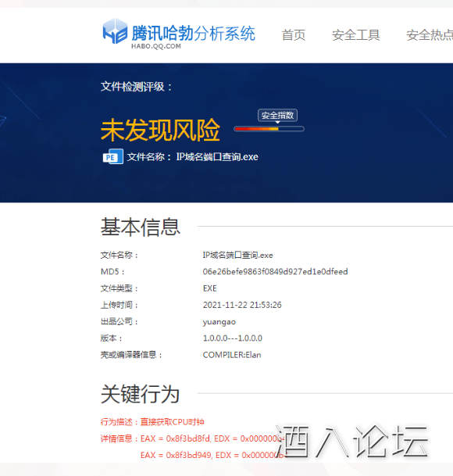The image size is (453, 476).
Task: Select the EXE file type value
Action: (209, 288)
